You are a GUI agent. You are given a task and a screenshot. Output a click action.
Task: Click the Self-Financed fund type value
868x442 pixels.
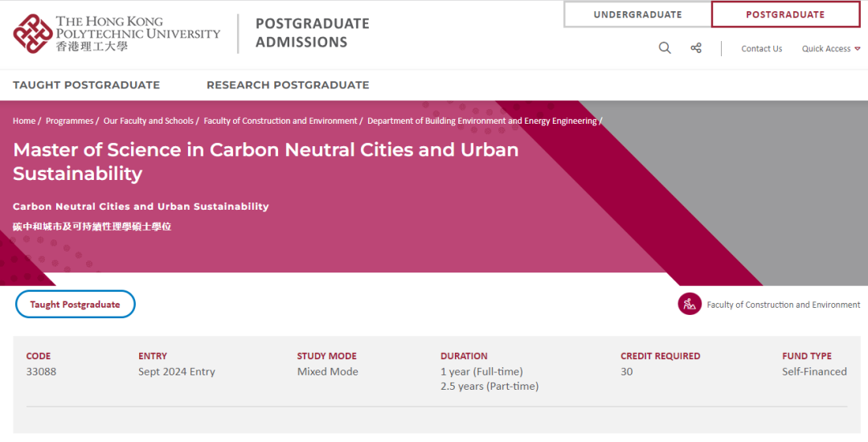coord(814,372)
